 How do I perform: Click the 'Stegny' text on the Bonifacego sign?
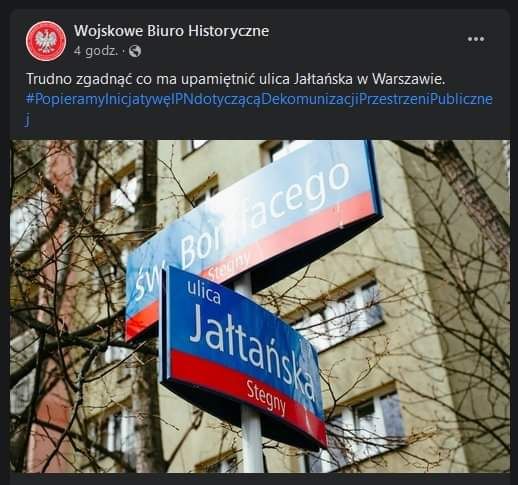click(x=229, y=267)
